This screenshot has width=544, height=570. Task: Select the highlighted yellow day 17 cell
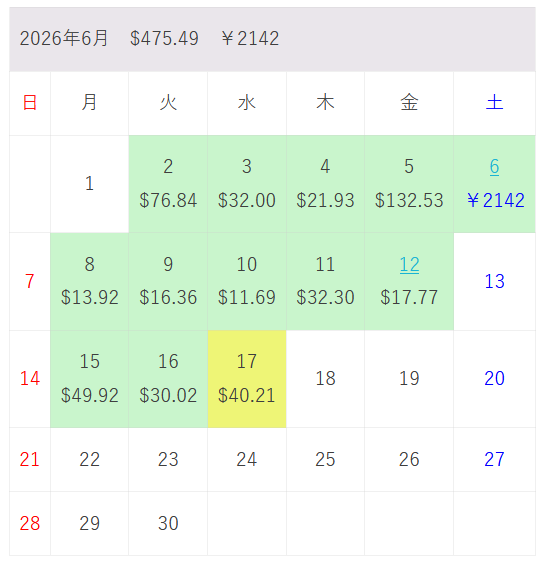(x=247, y=379)
